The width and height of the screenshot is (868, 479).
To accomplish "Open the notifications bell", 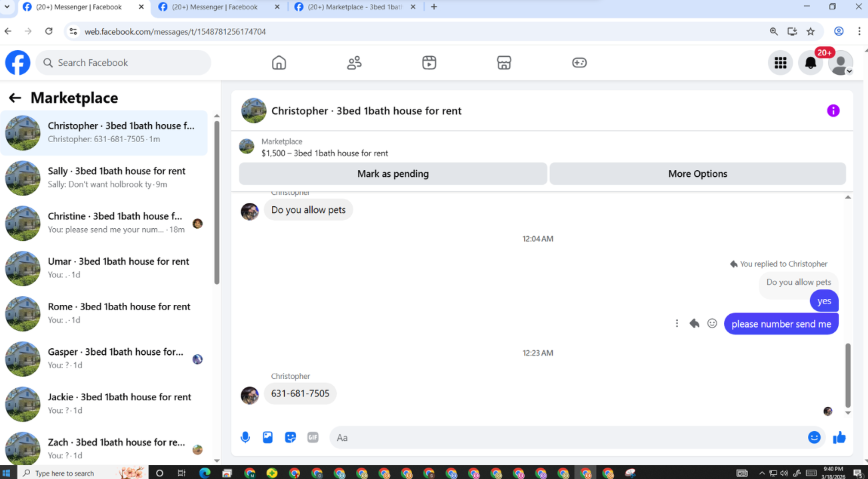I will point(811,63).
